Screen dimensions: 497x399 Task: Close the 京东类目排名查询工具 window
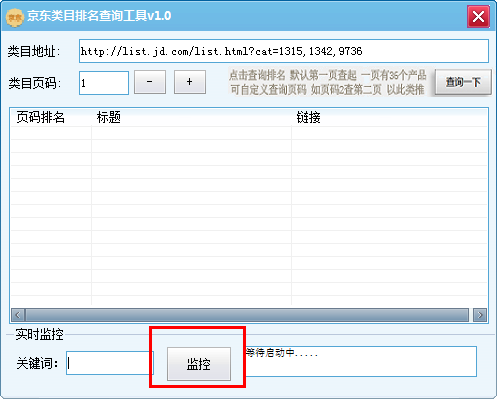click(478, 16)
